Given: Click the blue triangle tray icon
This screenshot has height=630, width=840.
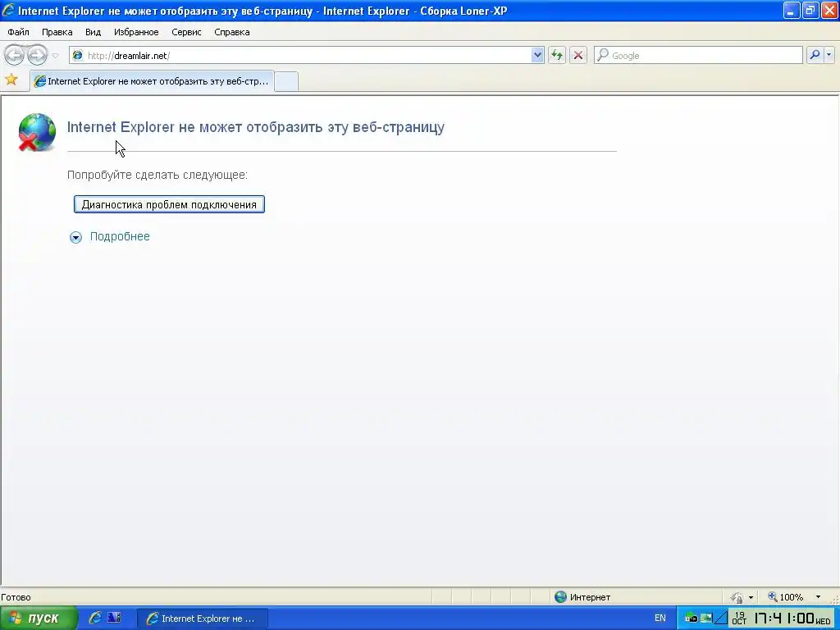Looking at the screenshot, I should pyautogui.click(x=721, y=619).
